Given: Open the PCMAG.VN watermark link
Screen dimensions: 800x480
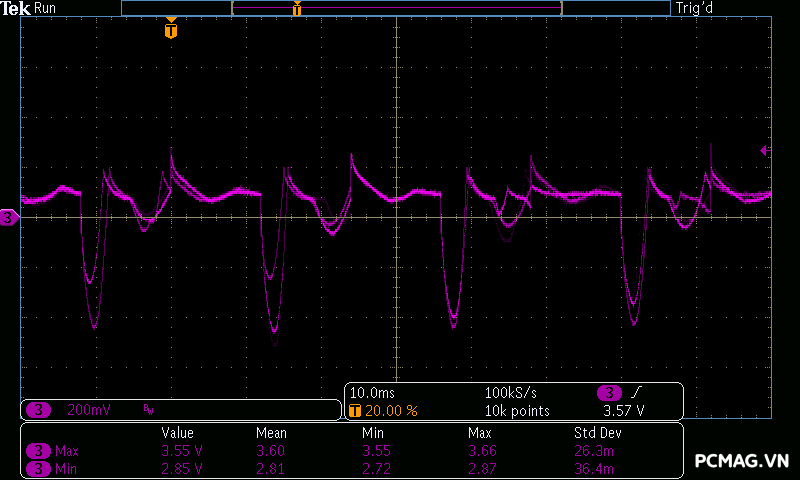Looking at the screenshot, I should tap(742, 461).
